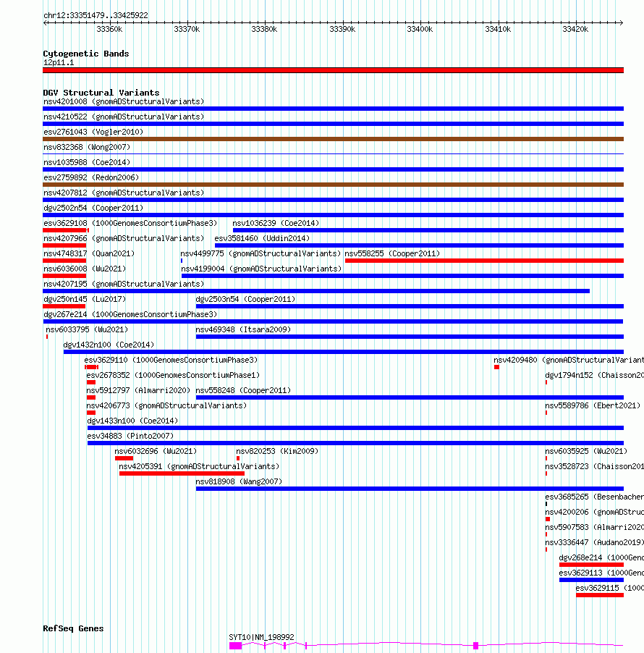
Task: Select nsv4207966 gnomAD variant label
Action: (x=124, y=239)
